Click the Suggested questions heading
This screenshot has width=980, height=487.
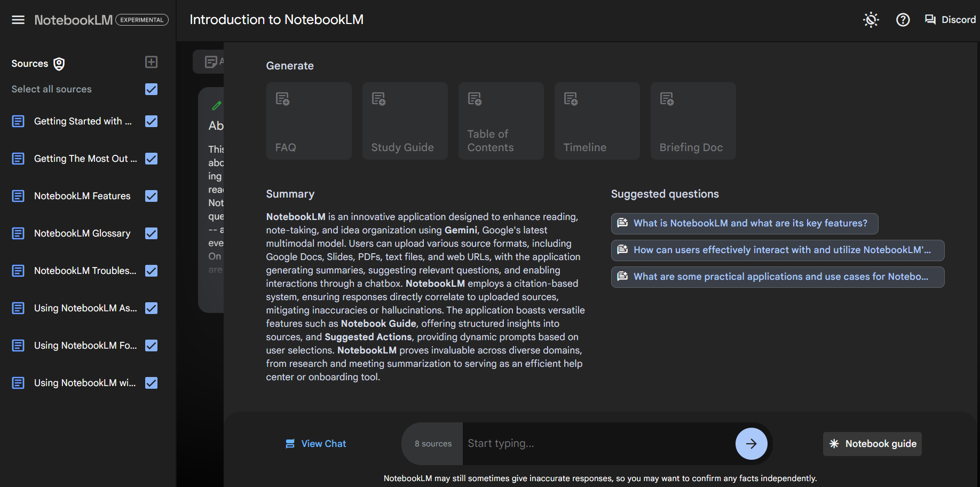[x=665, y=194]
